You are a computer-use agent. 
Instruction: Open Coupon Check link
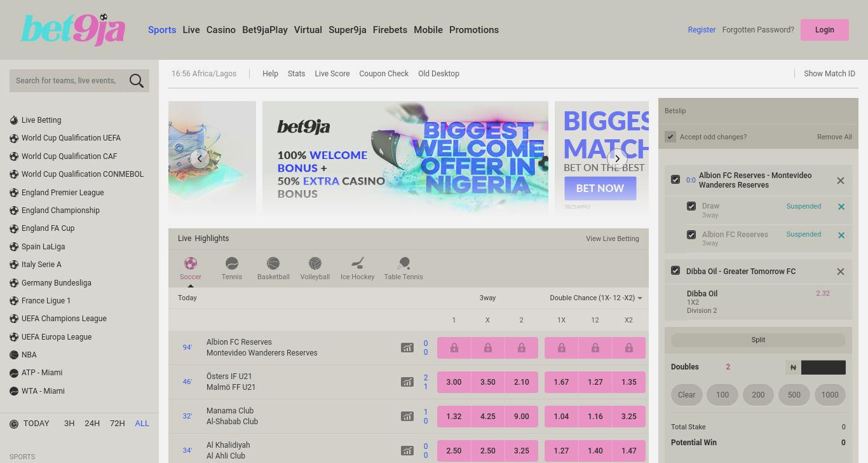(x=384, y=74)
